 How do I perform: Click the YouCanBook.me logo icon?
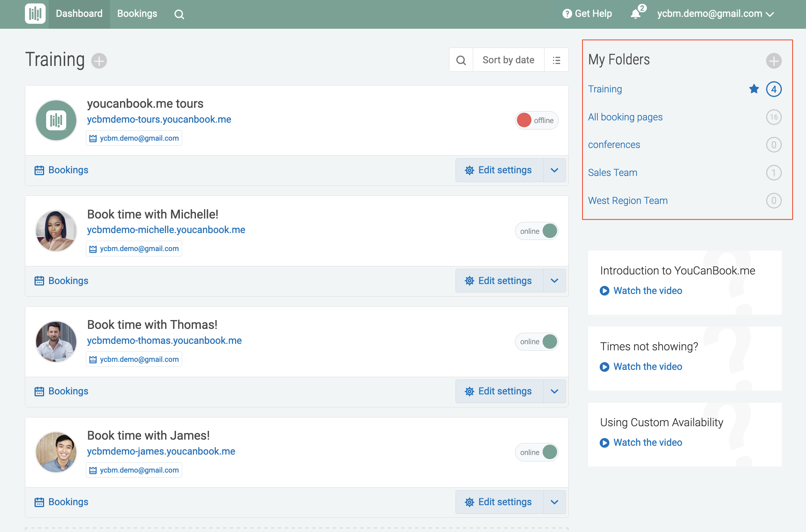[x=35, y=14]
